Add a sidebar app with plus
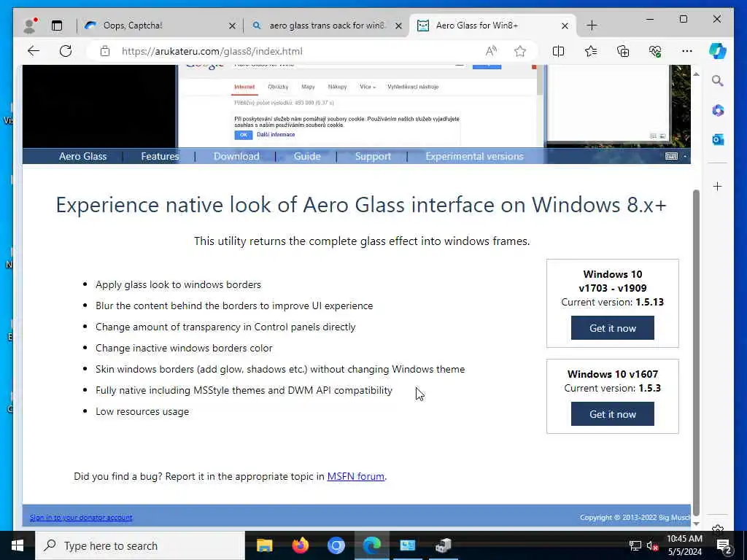Viewport: 747px width, 560px height. [x=718, y=186]
